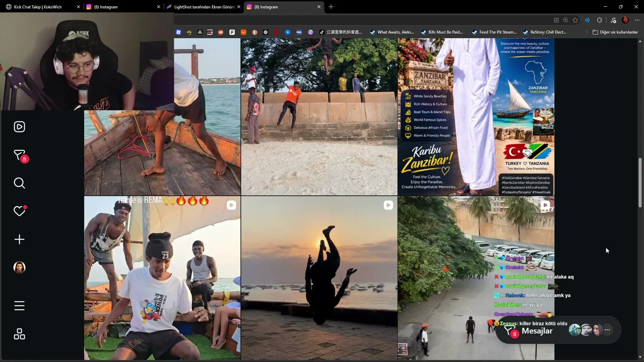Screen dimensions: 644x362
Task: View Instagram notifications heart icon
Action: tap(19, 211)
